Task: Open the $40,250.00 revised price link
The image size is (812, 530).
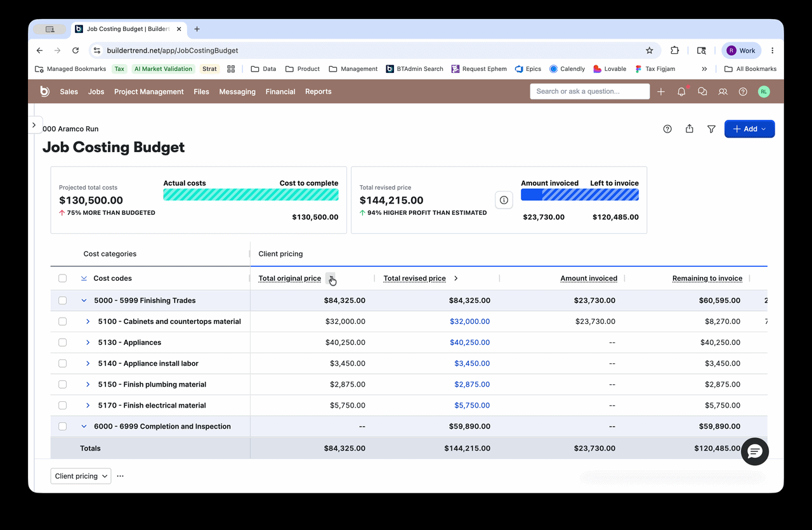Action: (470, 342)
